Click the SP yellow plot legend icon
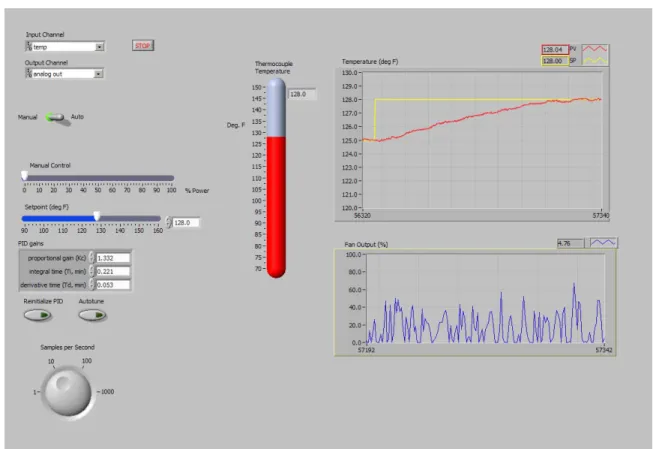 coord(595,60)
